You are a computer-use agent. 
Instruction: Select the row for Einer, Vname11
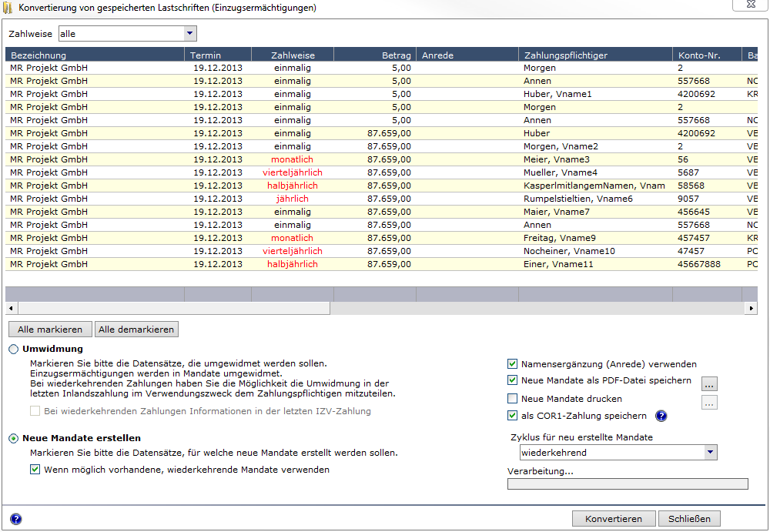coord(382,264)
